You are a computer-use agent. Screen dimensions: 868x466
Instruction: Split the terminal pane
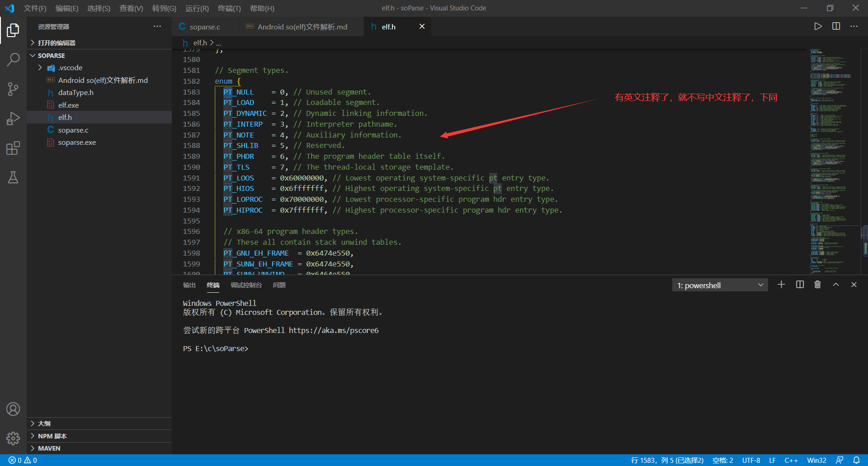coord(800,285)
